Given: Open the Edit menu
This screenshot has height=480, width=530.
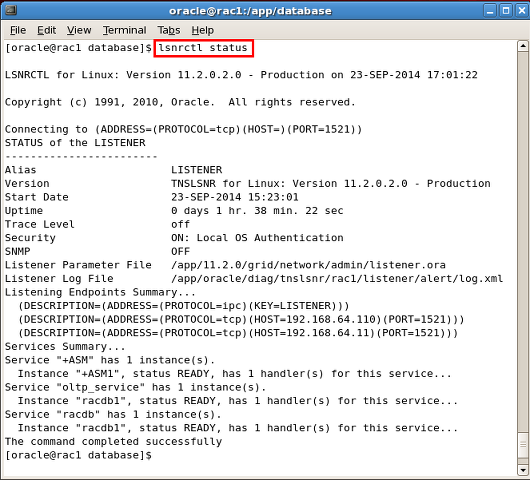Looking at the screenshot, I should click(46, 30).
